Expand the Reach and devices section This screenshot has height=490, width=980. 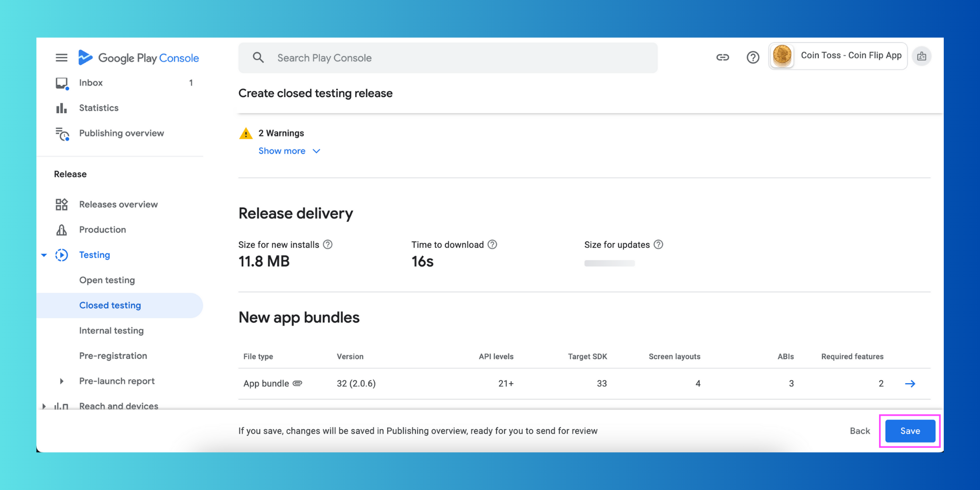click(x=44, y=406)
